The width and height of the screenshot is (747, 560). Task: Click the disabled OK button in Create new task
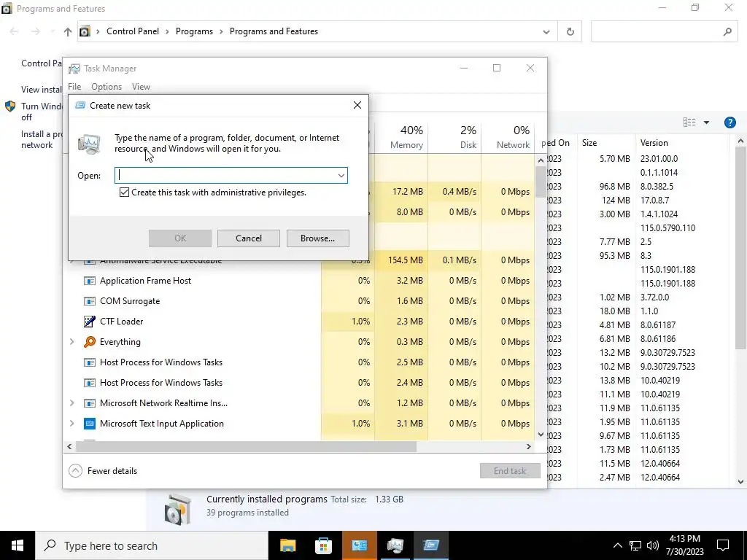[180, 238]
